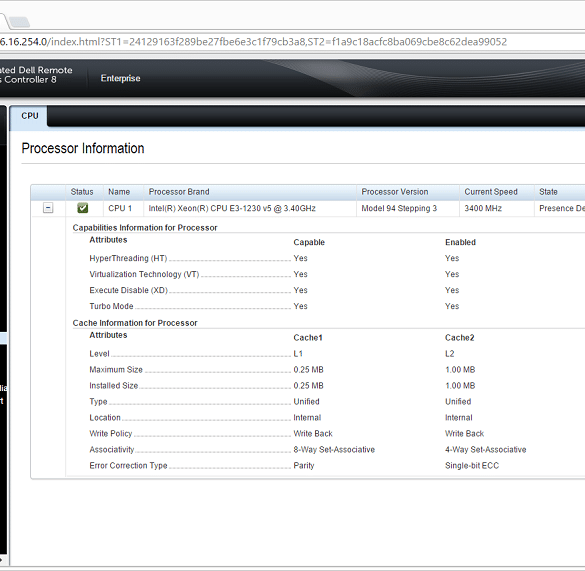Click the Capabilities Information for Processor heading
The height and width of the screenshot is (571, 585).
coord(145,228)
